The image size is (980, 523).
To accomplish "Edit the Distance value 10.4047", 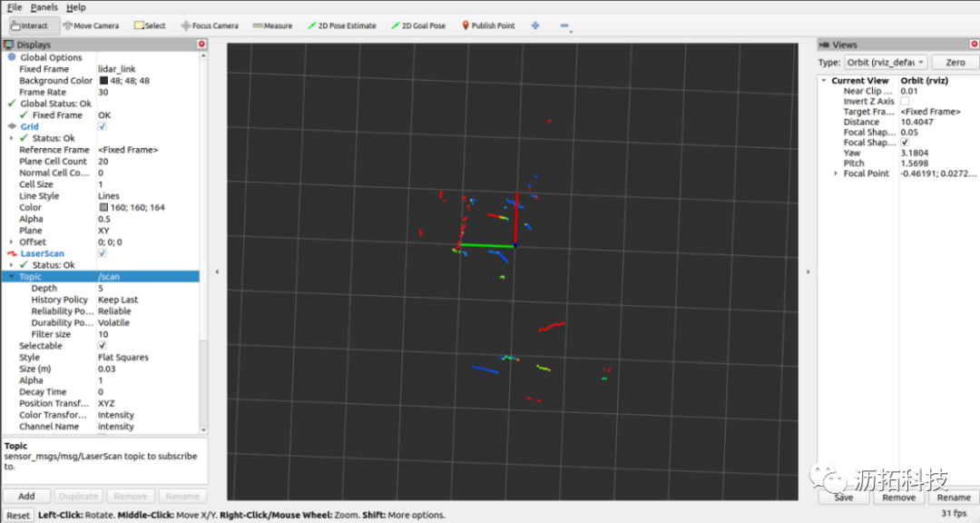I will click(x=916, y=122).
